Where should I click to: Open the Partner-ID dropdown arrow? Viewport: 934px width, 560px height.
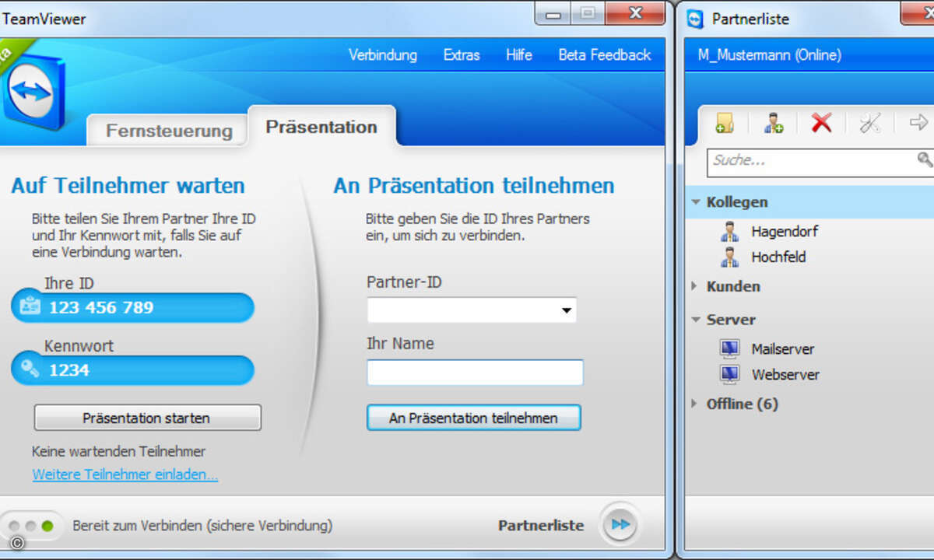tap(567, 310)
